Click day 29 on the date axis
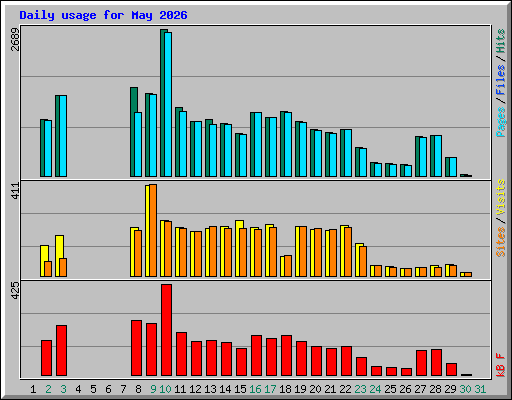This screenshot has width=512, height=400. 450,389
